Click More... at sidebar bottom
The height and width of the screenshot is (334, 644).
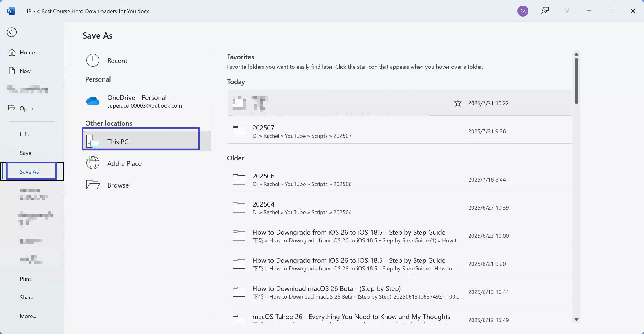coord(28,316)
